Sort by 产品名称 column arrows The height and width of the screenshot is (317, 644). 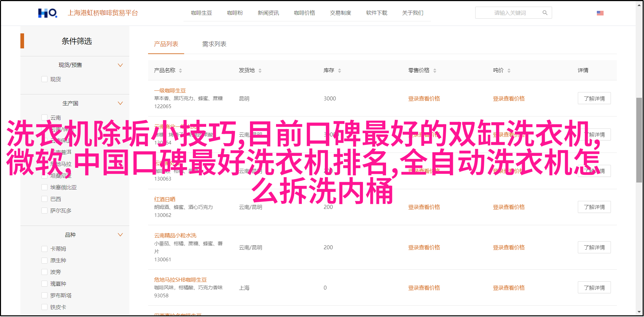point(180,71)
